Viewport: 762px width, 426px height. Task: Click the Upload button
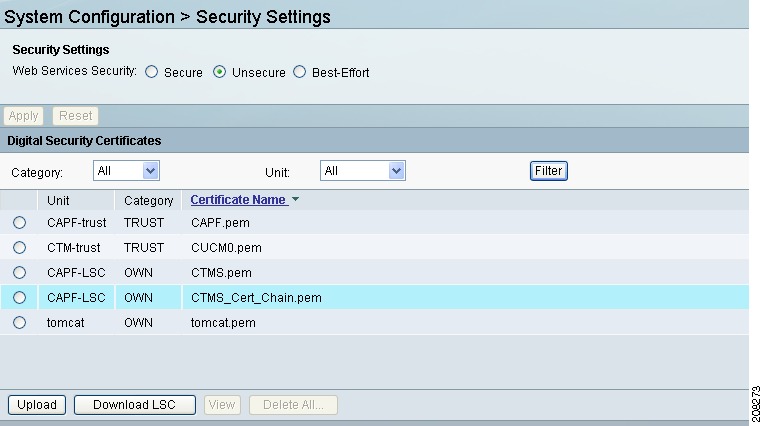click(37, 405)
